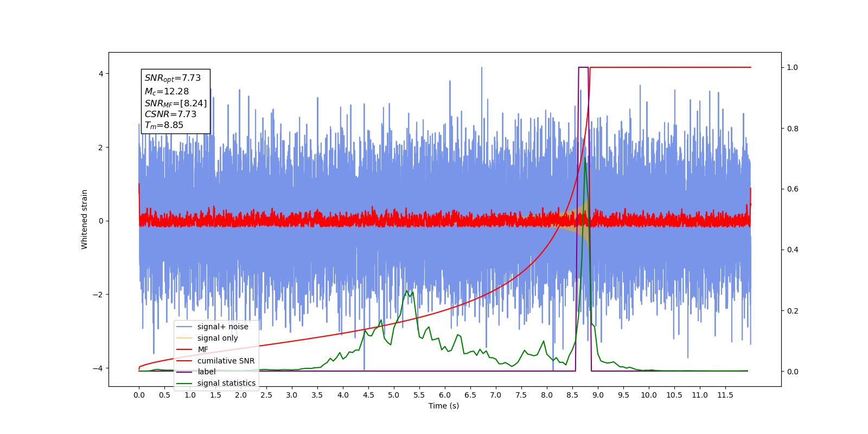Image resolution: width=868 pixels, height=434 pixels.
Task: Click the right y-axis tick label 0.0
Action: point(793,372)
